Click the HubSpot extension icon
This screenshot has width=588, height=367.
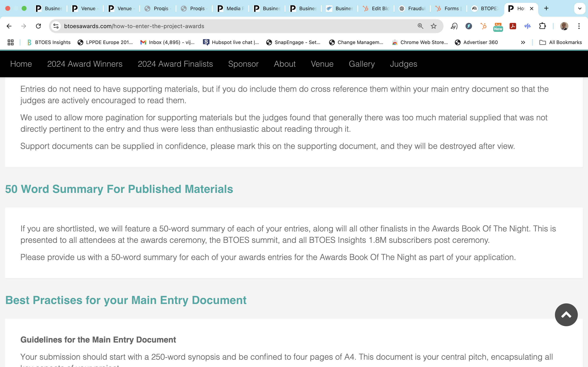coord(483,26)
